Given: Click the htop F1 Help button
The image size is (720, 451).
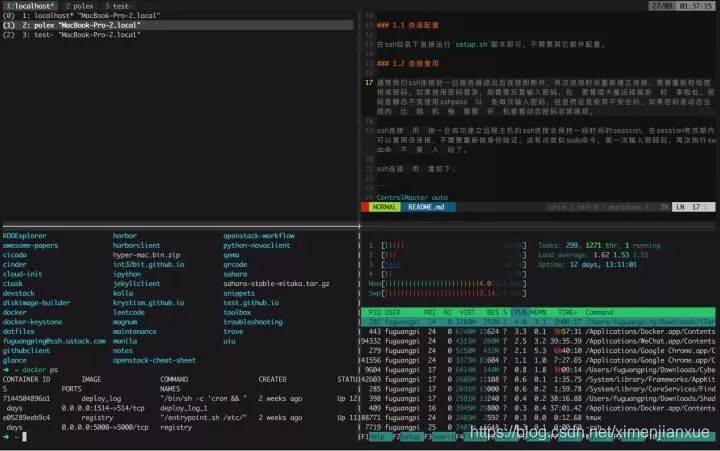Looking at the screenshot, I should coord(377,437).
